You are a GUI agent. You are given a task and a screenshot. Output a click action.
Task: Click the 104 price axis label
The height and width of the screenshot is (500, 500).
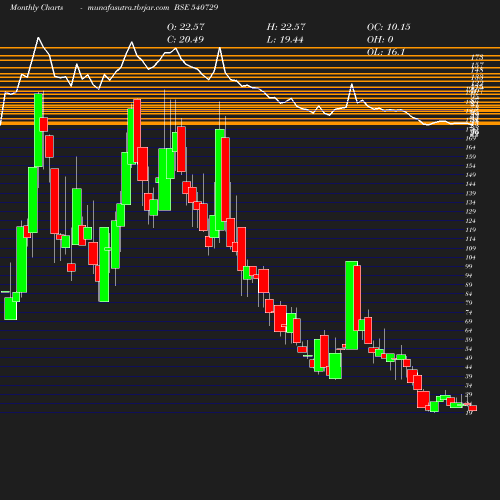point(470,257)
